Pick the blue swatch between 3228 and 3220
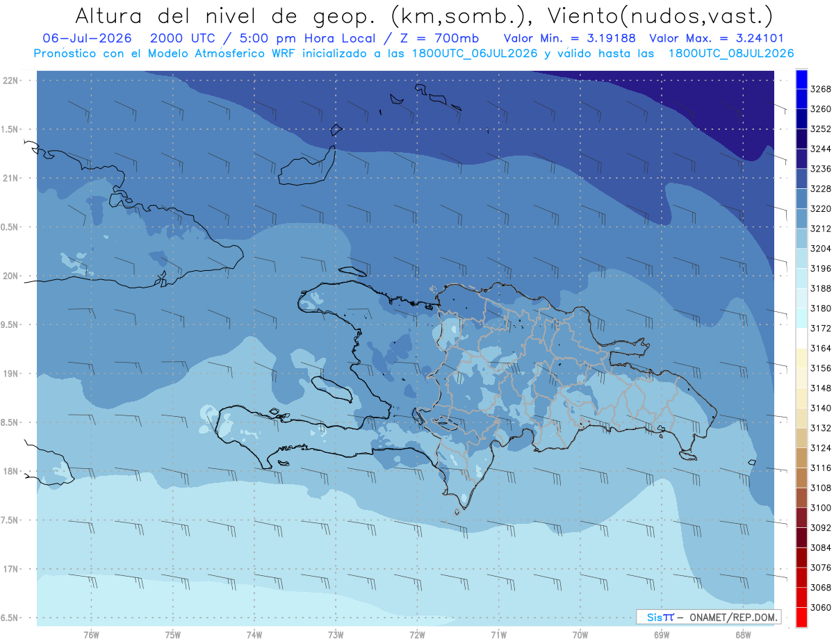The image size is (834, 644). [801, 199]
